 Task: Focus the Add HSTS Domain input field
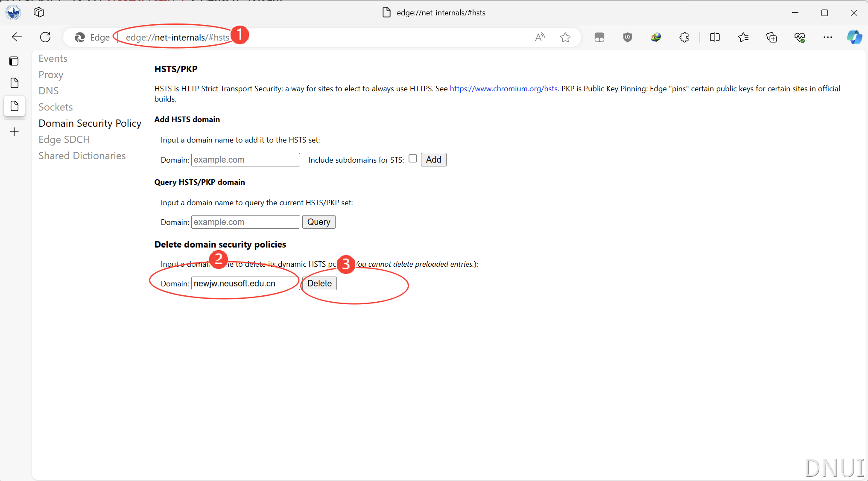(245, 160)
